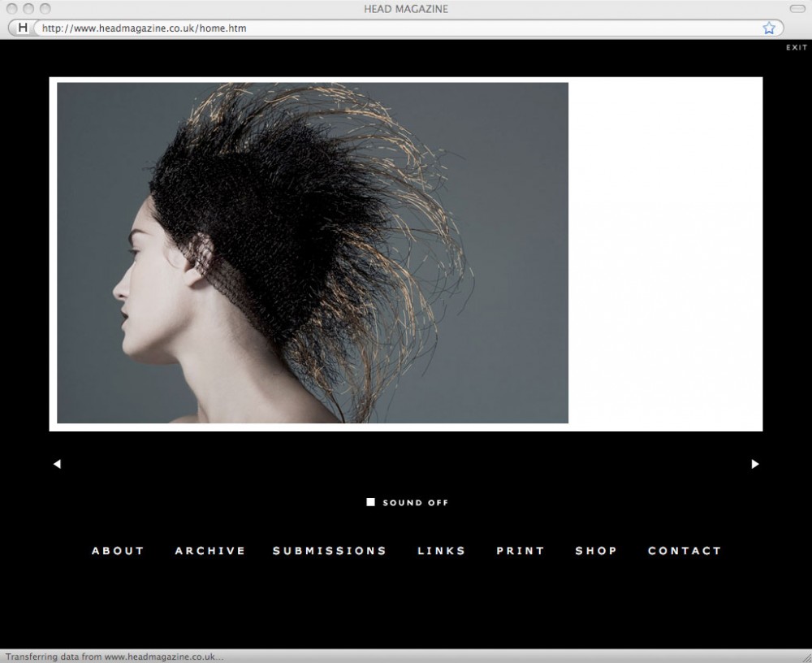Go to SUBMISSIONS page
Image resolution: width=812 pixels, height=663 pixels.
[330, 551]
